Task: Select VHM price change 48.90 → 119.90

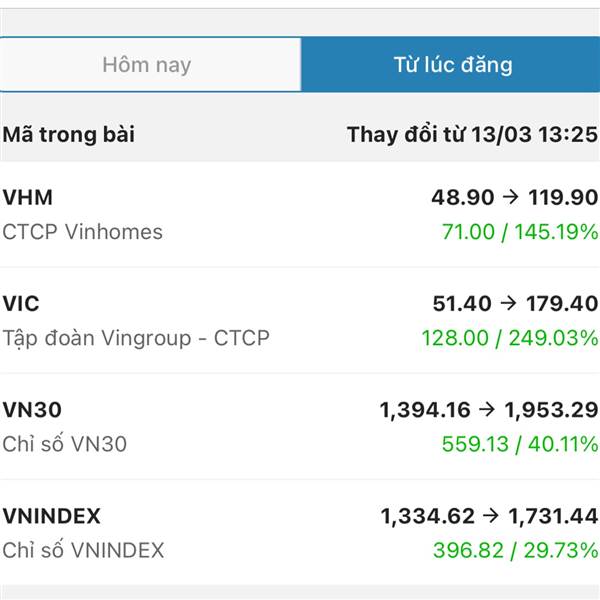Action: [514, 197]
